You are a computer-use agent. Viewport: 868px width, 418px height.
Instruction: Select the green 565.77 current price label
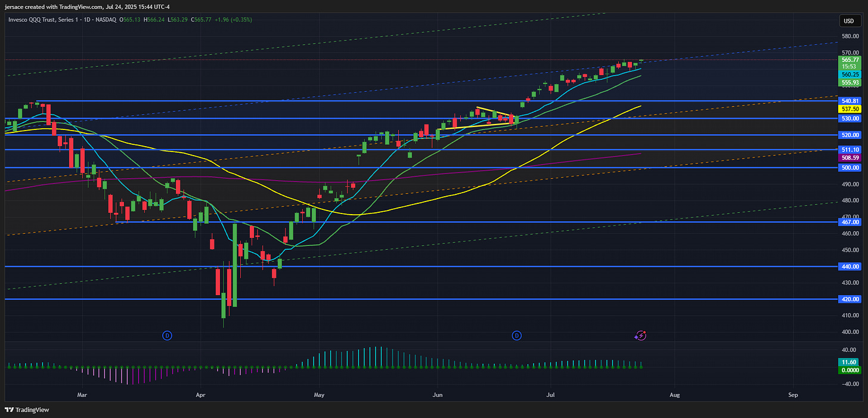(850, 60)
